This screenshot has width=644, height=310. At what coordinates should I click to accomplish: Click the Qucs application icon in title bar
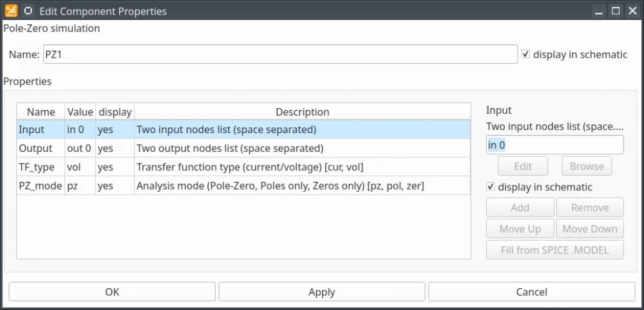(11, 10)
